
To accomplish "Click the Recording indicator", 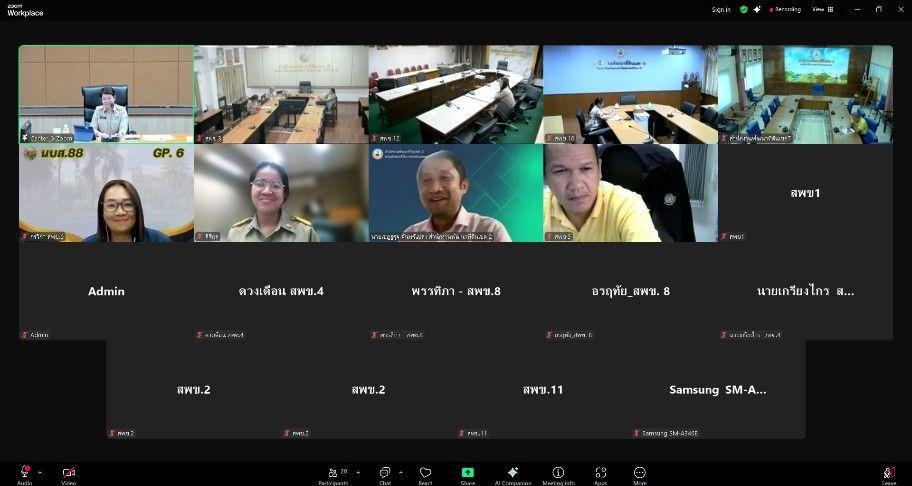I will (x=785, y=9).
